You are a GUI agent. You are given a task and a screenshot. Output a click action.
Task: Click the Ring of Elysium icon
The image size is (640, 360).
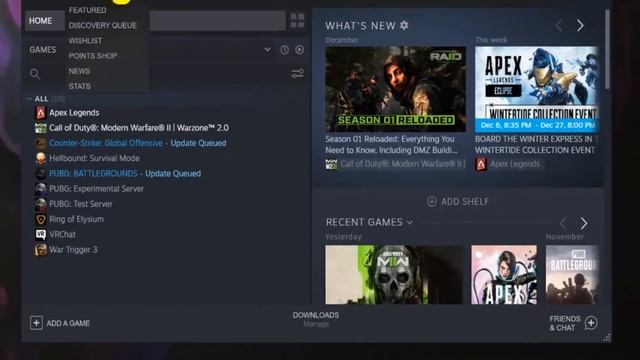pyautogui.click(x=40, y=219)
